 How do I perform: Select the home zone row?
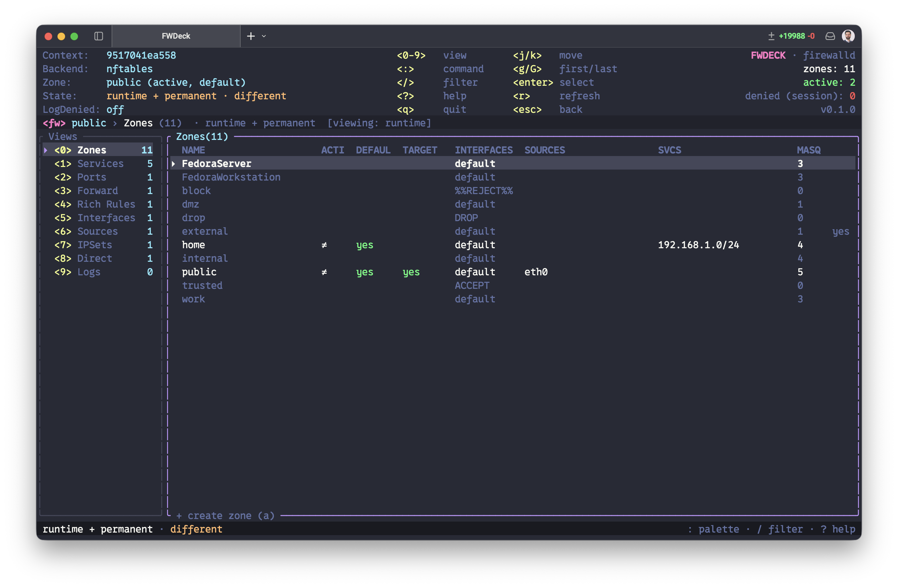pos(513,245)
